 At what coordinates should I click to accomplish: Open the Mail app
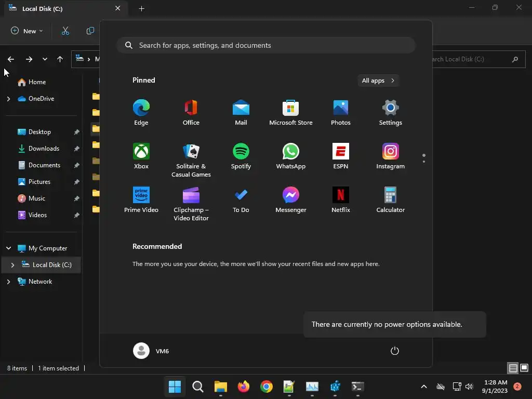point(241,113)
